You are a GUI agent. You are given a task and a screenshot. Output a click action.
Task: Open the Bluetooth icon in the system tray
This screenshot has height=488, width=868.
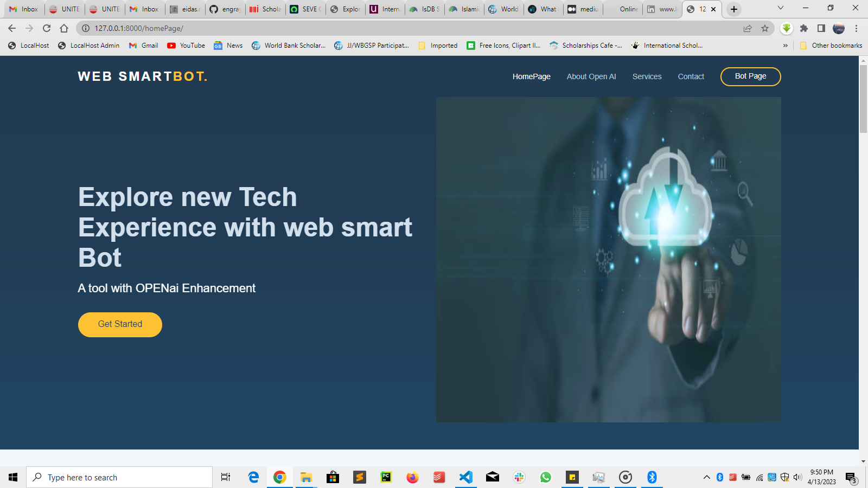click(719, 477)
